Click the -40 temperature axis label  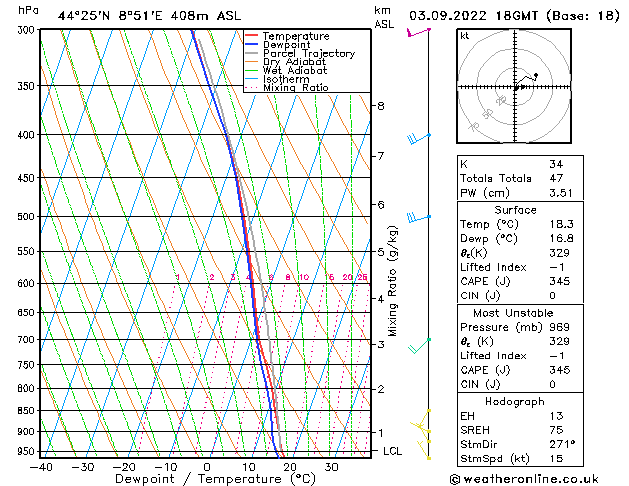41,467
